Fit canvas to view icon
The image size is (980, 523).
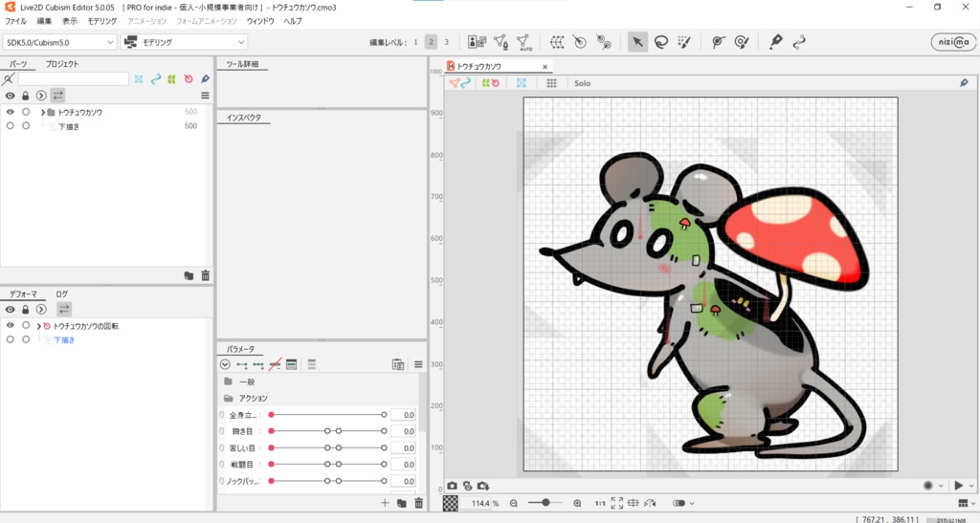[617, 503]
